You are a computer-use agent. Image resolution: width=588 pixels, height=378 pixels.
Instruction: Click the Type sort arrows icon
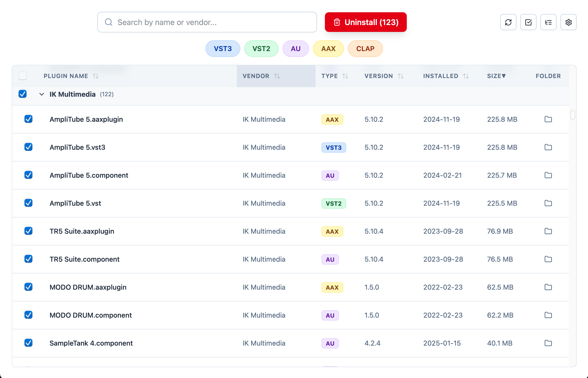pos(345,76)
